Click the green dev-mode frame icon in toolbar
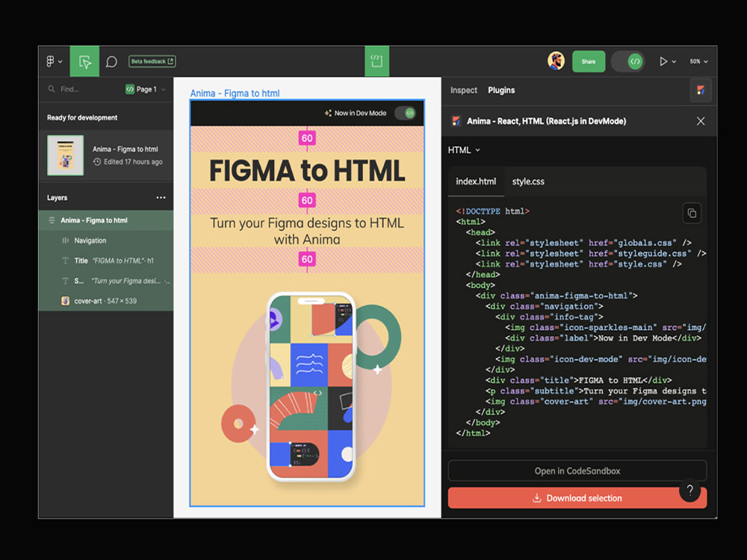The height and width of the screenshot is (560, 747). click(x=376, y=61)
